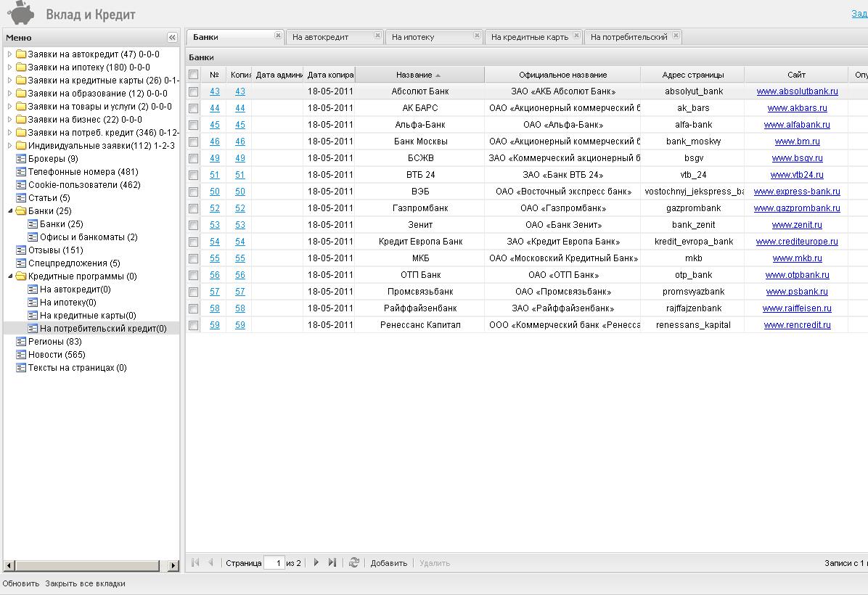Expand Заявки на кредитные карты node

click(x=9, y=81)
